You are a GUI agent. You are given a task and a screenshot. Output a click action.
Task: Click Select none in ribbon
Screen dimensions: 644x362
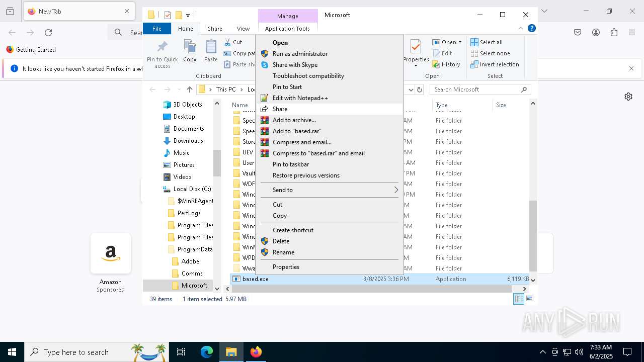point(490,53)
